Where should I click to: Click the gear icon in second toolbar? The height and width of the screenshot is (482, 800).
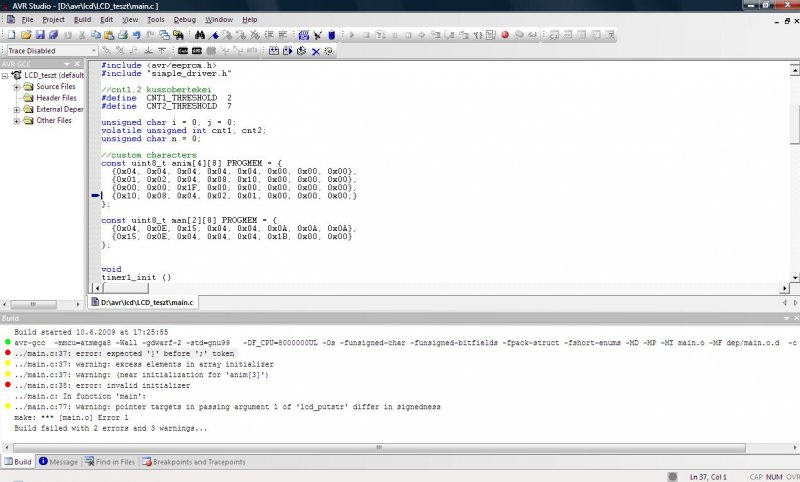coord(329,50)
